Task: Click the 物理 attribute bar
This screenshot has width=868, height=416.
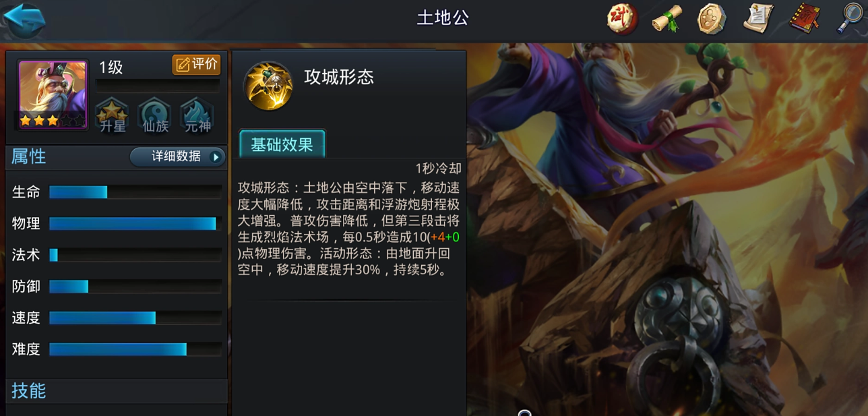Action: click(x=135, y=223)
